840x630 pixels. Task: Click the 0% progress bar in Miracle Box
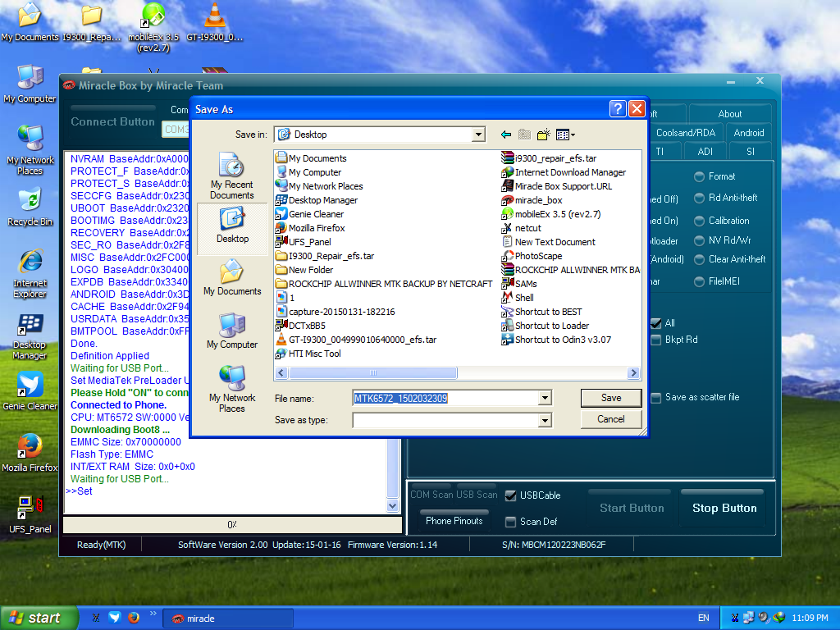232,524
